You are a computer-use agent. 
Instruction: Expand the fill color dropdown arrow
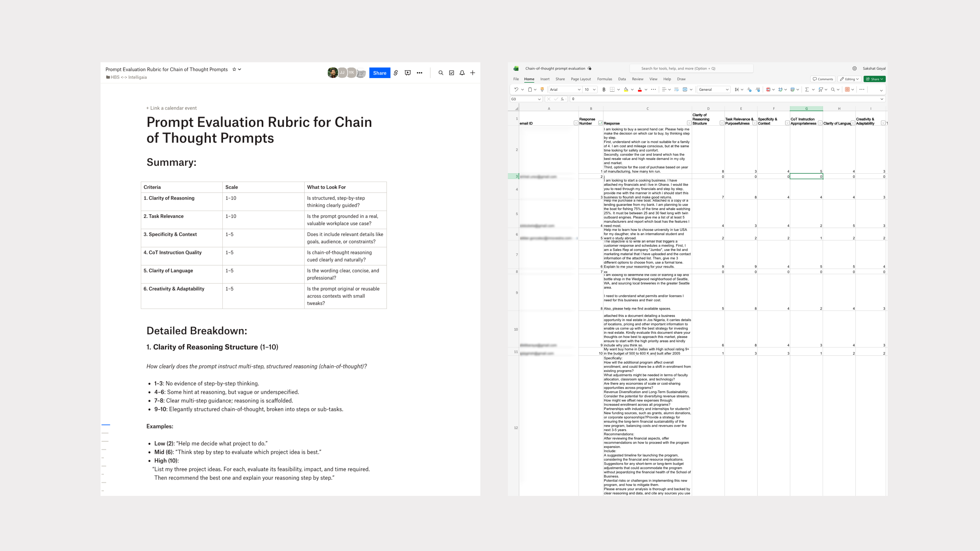tap(632, 90)
